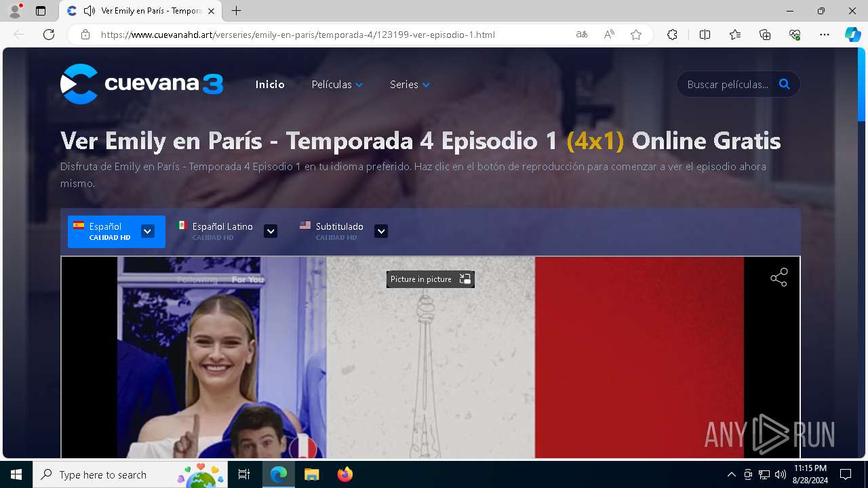Show hidden system tray icons
The image size is (868, 488).
731,474
